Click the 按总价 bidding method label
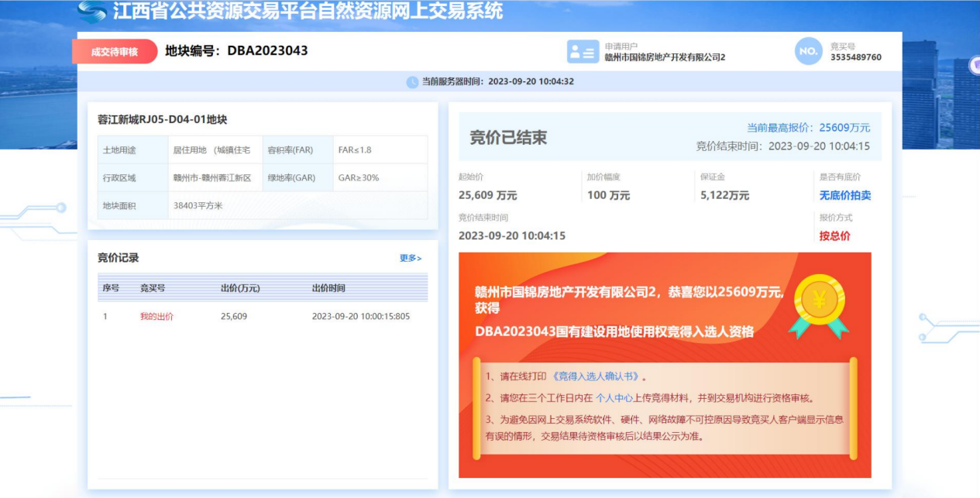The height and width of the screenshot is (498, 980). (834, 236)
